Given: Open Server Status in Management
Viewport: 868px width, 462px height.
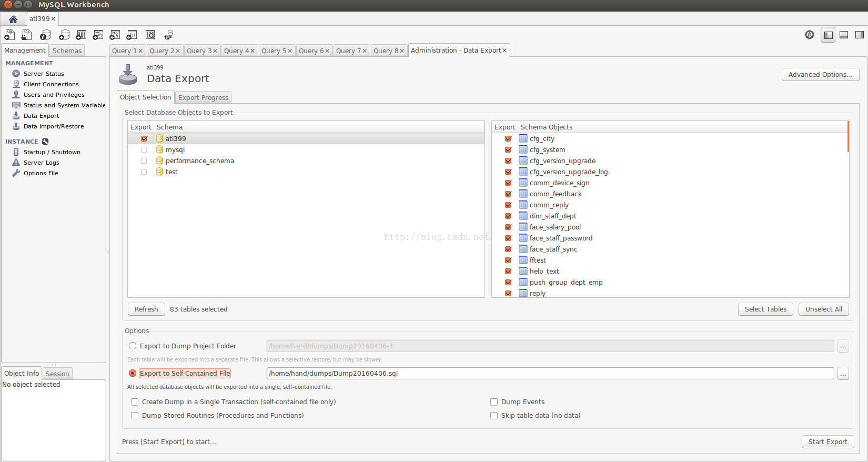Looking at the screenshot, I should (44, 74).
